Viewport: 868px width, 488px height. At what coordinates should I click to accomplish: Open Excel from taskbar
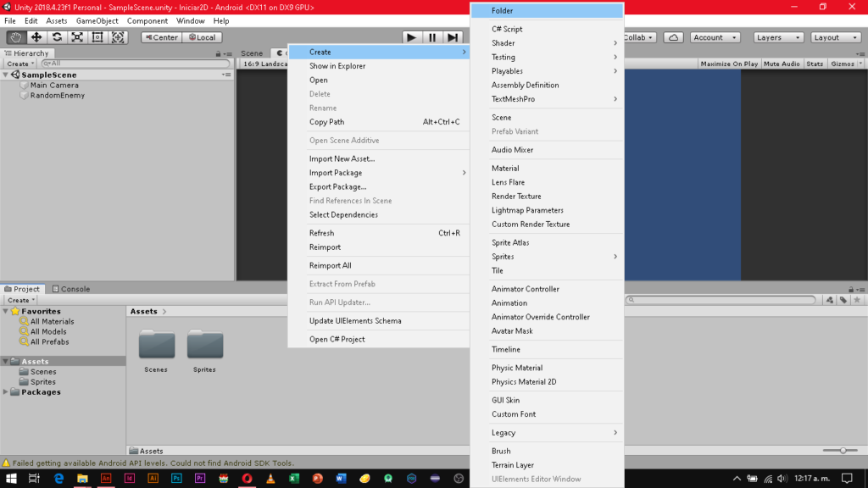[x=294, y=479]
